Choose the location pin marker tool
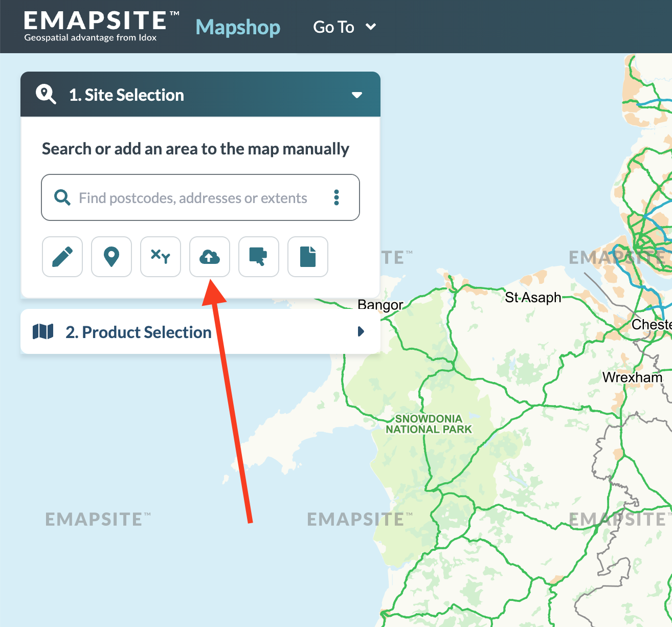 (x=111, y=257)
